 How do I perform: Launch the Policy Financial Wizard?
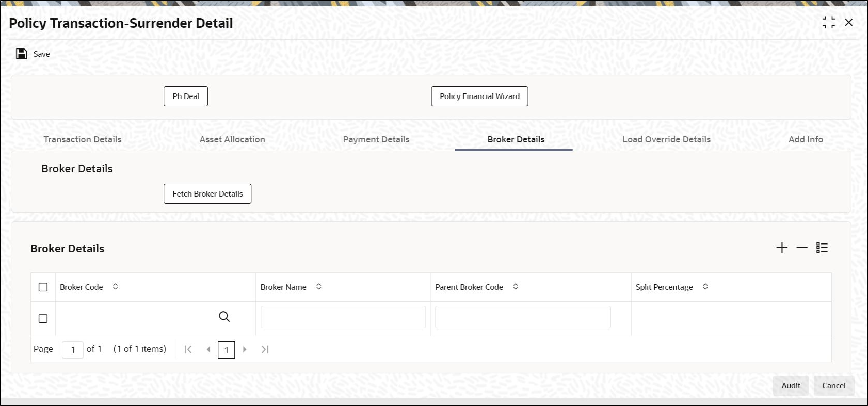coord(479,96)
